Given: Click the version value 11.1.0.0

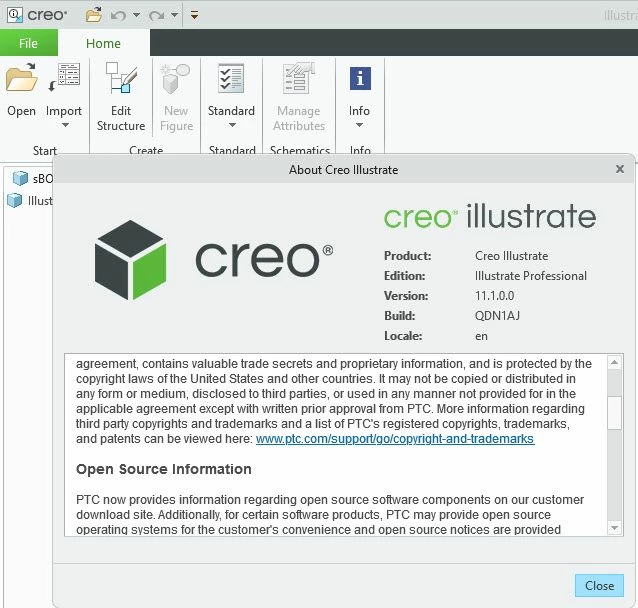Looking at the screenshot, I should [494, 296].
